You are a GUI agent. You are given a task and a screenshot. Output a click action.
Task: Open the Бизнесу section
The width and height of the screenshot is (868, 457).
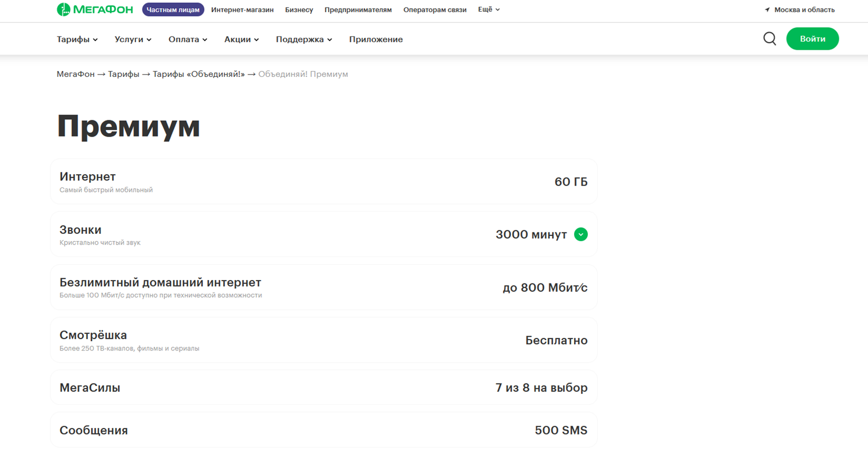pyautogui.click(x=299, y=10)
